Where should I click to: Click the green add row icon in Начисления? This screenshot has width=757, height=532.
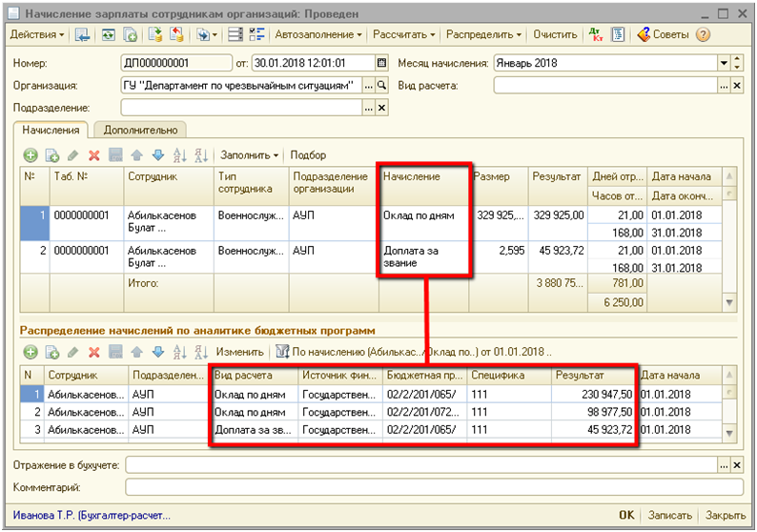(x=31, y=155)
